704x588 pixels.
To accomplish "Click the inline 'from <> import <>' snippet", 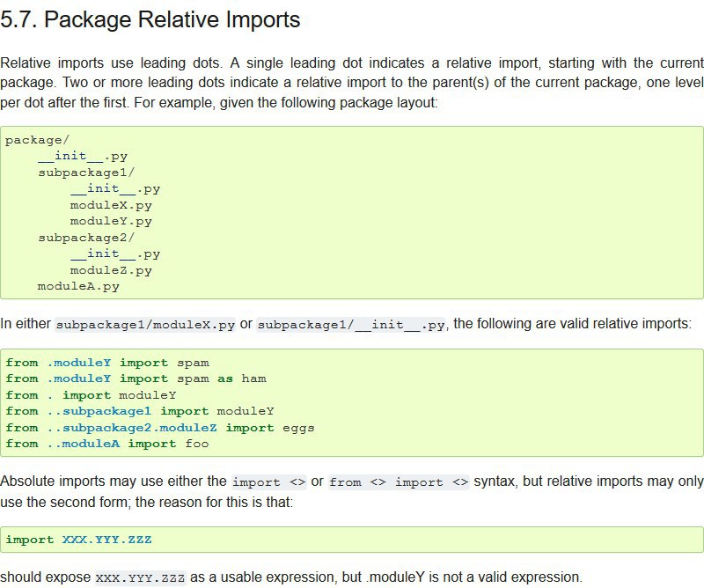I will (x=399, y=482).
